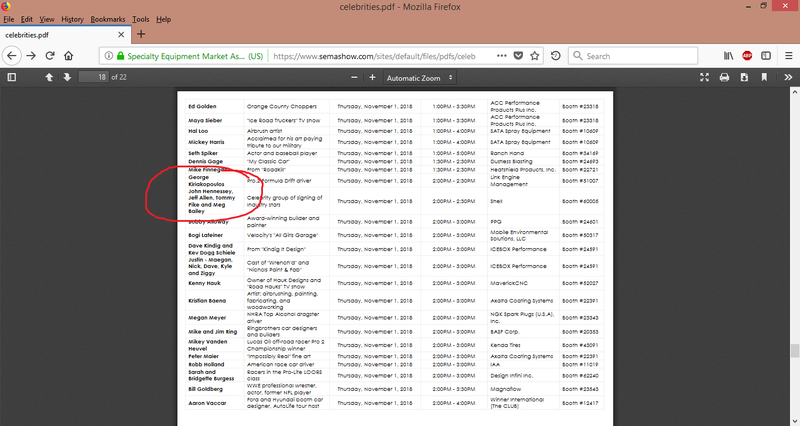800x426 pixels.
Task: Click the Magnaflow exhibitor cell
Action: coord(506,389)
